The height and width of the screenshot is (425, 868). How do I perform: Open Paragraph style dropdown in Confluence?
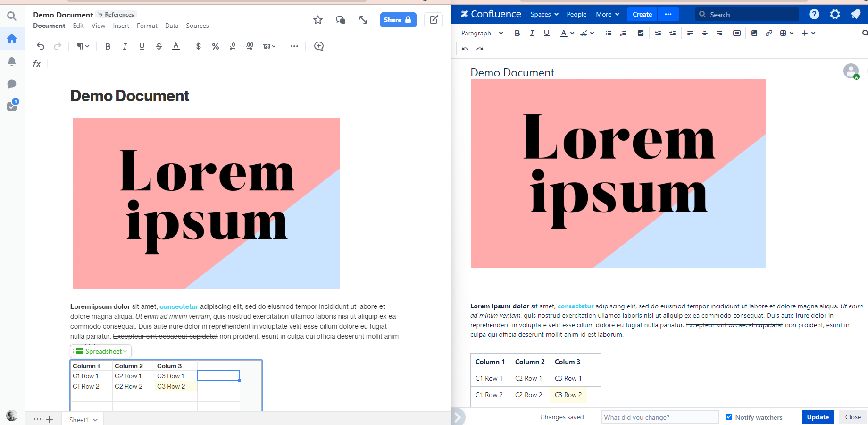pos(482,33)
